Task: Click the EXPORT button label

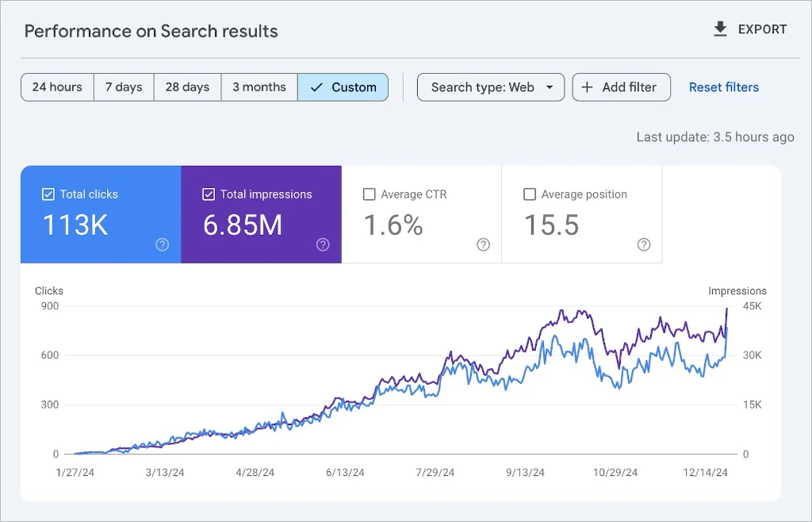Action: pos(762,29)
